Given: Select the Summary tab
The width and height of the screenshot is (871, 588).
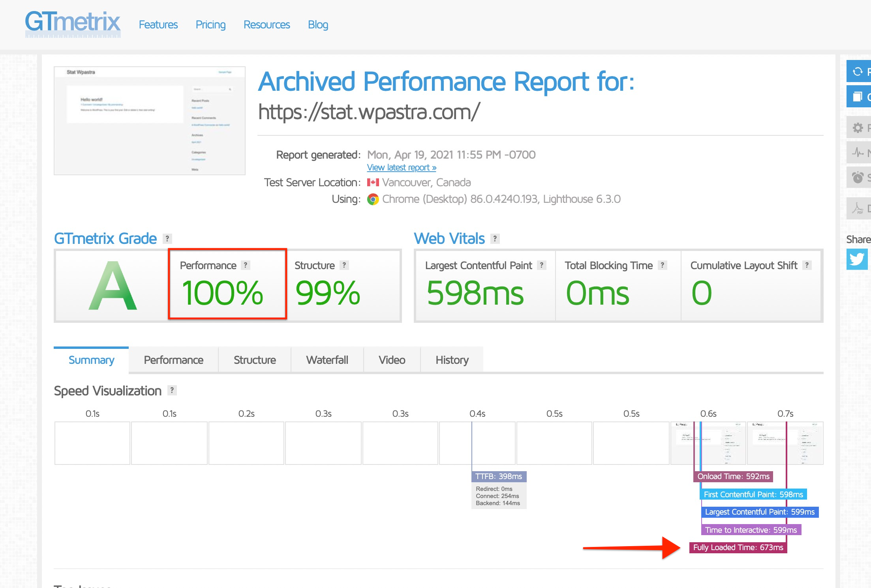Looking at the screenshot, I should coord(91,360).
